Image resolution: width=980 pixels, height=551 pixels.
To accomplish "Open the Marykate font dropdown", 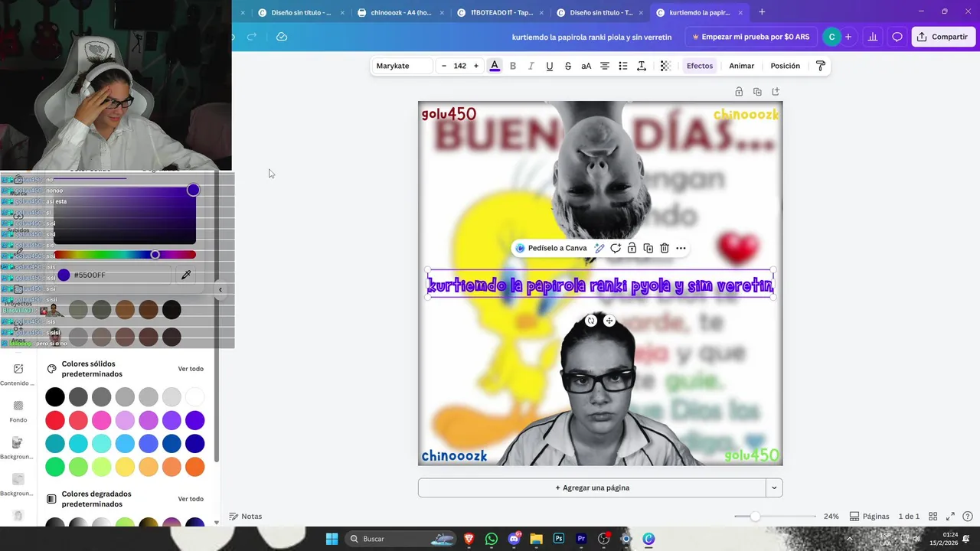I will [x=403, y=66].
